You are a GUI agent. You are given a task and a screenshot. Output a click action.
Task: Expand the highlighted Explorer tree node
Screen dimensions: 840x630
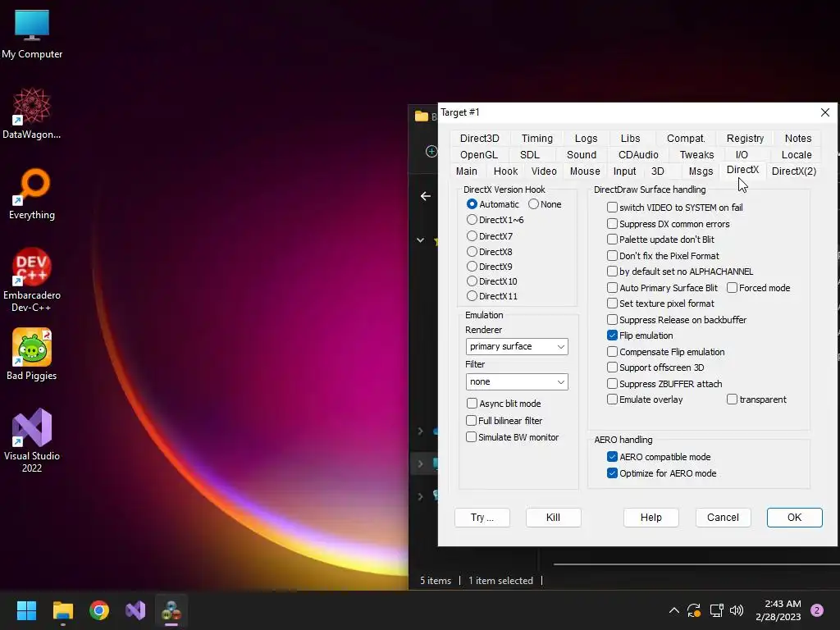coord(421,464)
